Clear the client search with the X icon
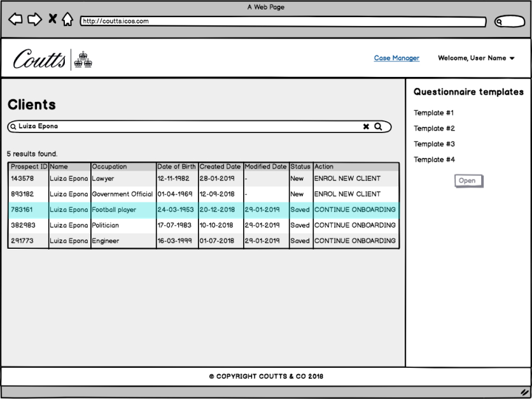The height and width of the screenshot is (399, 532). [x=366, y=127]
